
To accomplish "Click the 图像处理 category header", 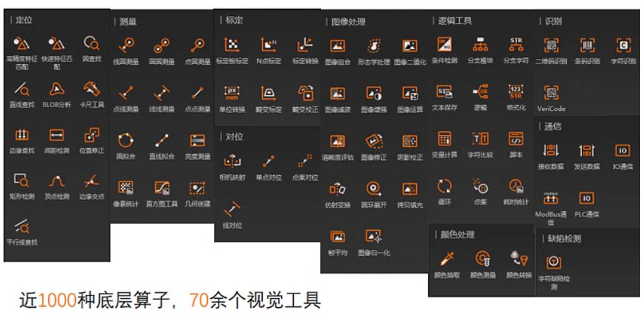I will pyautogui.click(x=348, y=22).
